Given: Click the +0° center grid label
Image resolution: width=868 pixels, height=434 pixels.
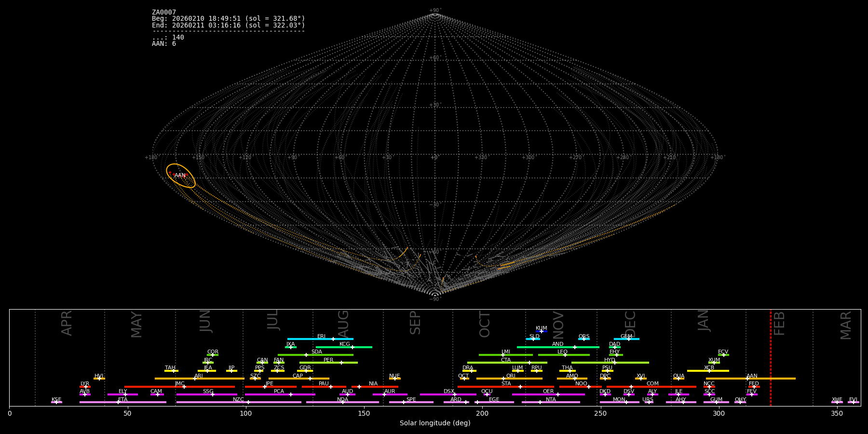Looking at the screenshot, I should [434, 158].
